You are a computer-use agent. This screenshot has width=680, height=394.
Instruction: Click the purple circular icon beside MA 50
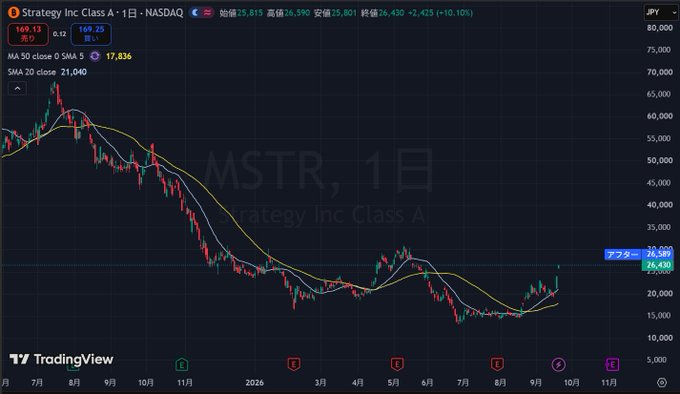95,56
